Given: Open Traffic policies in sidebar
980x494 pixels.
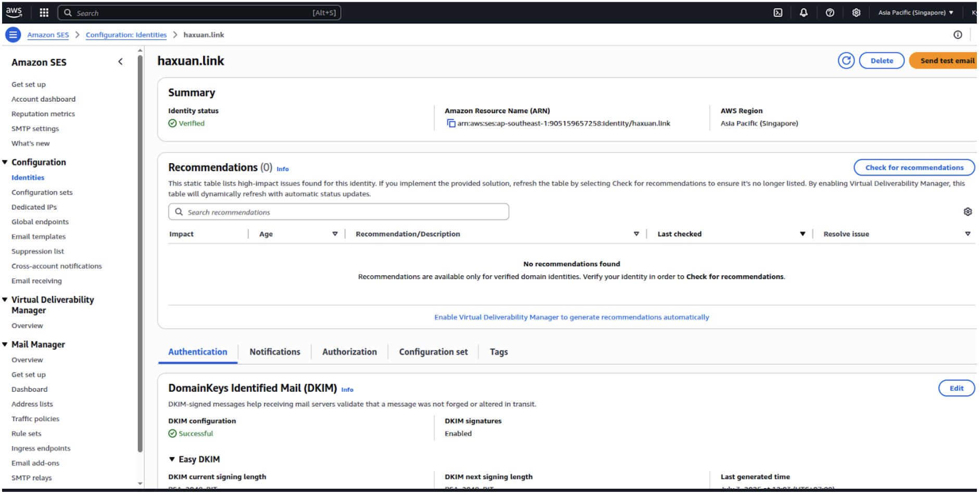Looking at the screenshot, I should (35, 419).
